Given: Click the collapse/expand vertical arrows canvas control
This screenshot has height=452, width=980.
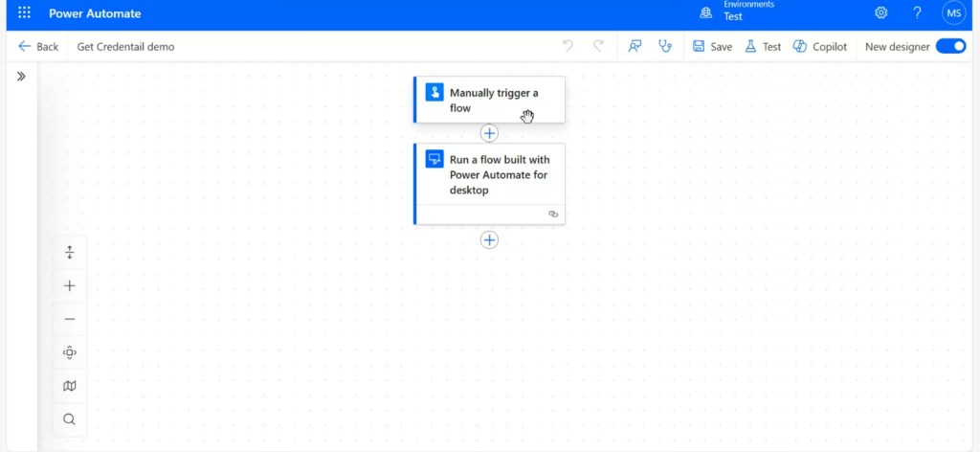Looking at the screenshot, I should (69, 253).
